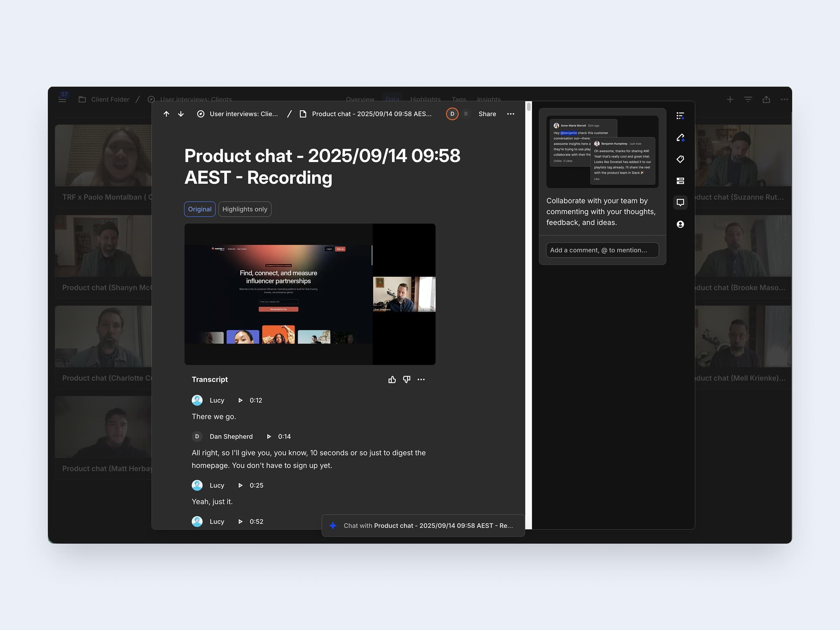Click the R collaborator avatar
The height and width of the screenshot is (630, 840).
[466, 114]
